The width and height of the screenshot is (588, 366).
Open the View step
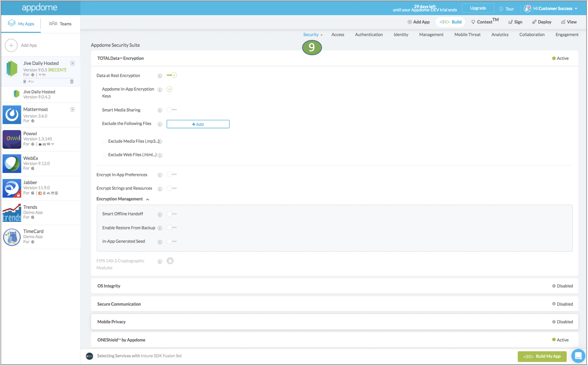[x=569, y=22]
